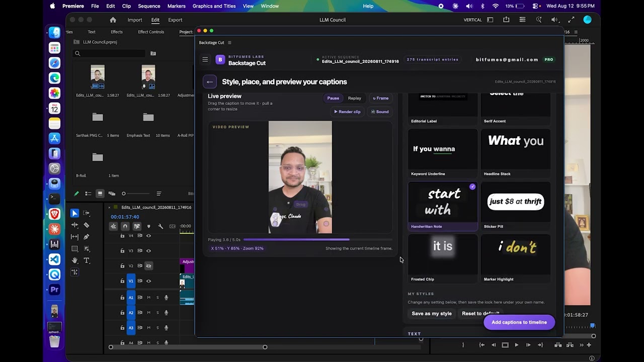Click the Replay button
Viewport: 644px width, 362px height.
(355, 98)
